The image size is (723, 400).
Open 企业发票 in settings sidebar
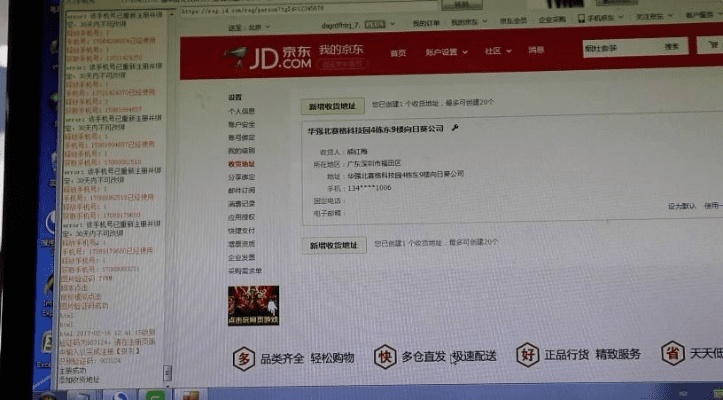pos(241,257)
